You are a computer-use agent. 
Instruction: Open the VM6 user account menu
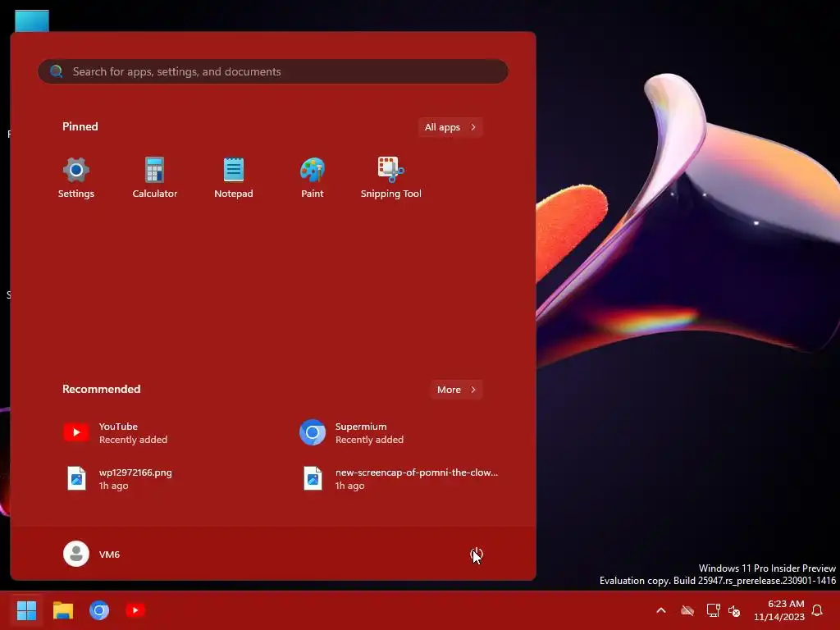click(x=92, y=554)
